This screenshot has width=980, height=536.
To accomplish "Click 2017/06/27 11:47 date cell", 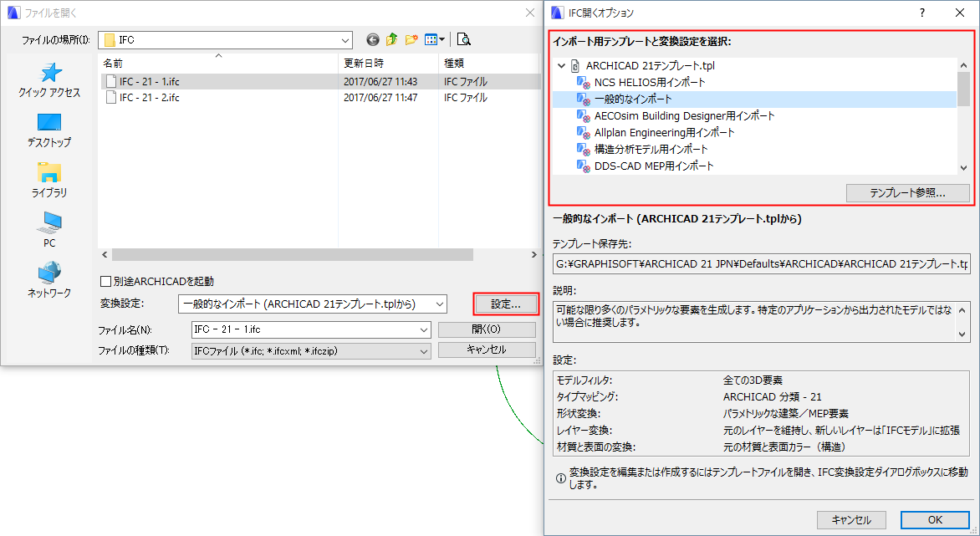I will coord(380,98).
